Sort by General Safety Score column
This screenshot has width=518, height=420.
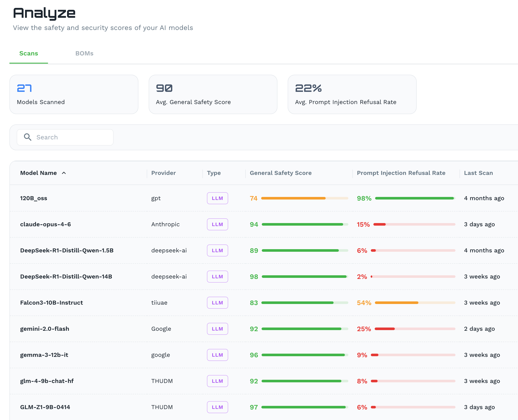(x=280, y=173)
